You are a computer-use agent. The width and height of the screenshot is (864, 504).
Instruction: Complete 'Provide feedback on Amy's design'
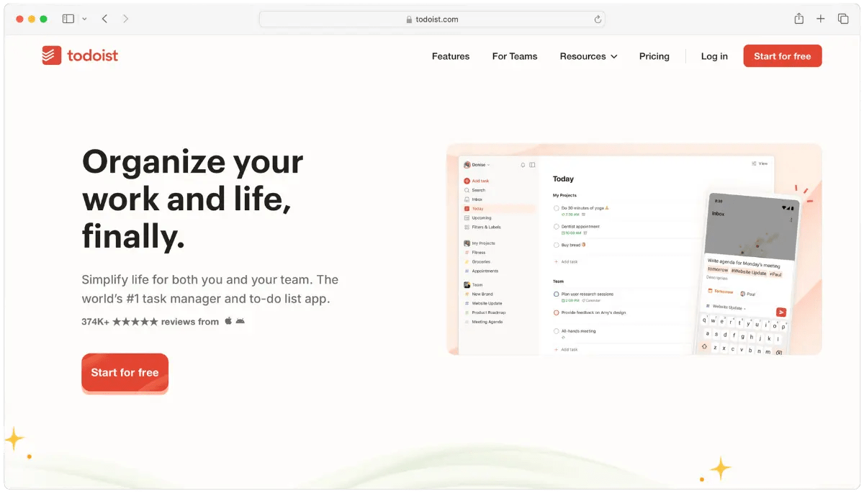pyautogui.click(x=557, y=313)
